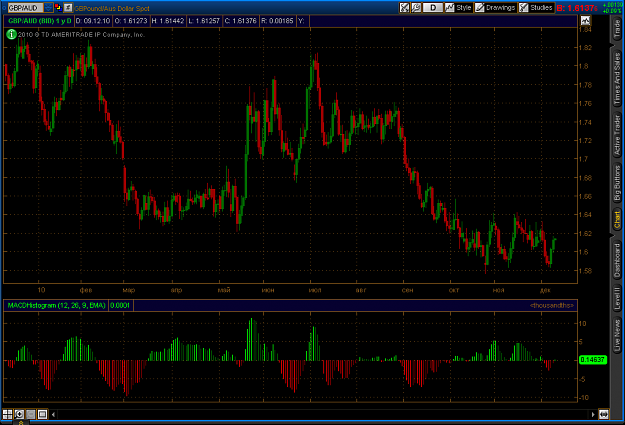Click the GBP/AUD (BID) 1 y D label
Image resolution: width=625 pixels, height=425 pixels.
tap(39, 21)
